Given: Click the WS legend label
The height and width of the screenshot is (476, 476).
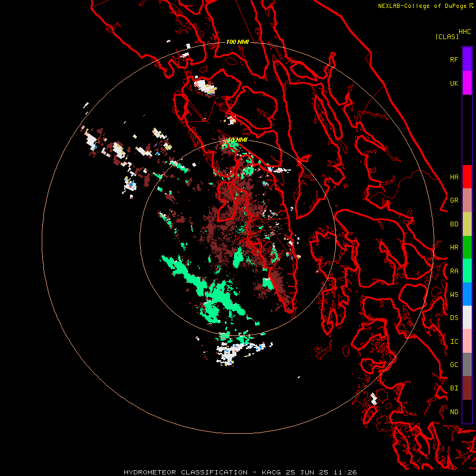Looking at the screenshot, I should [454, 295].
